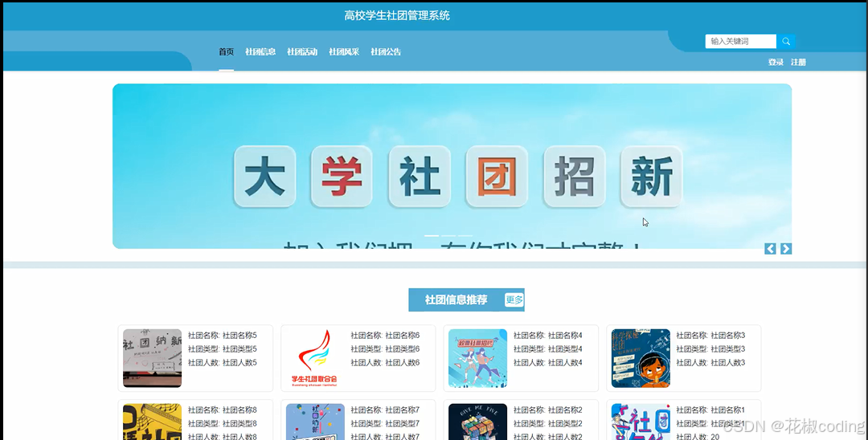Select the third carousel indicator dash
This screenshot has height=440, width=868.
(465, 236)
